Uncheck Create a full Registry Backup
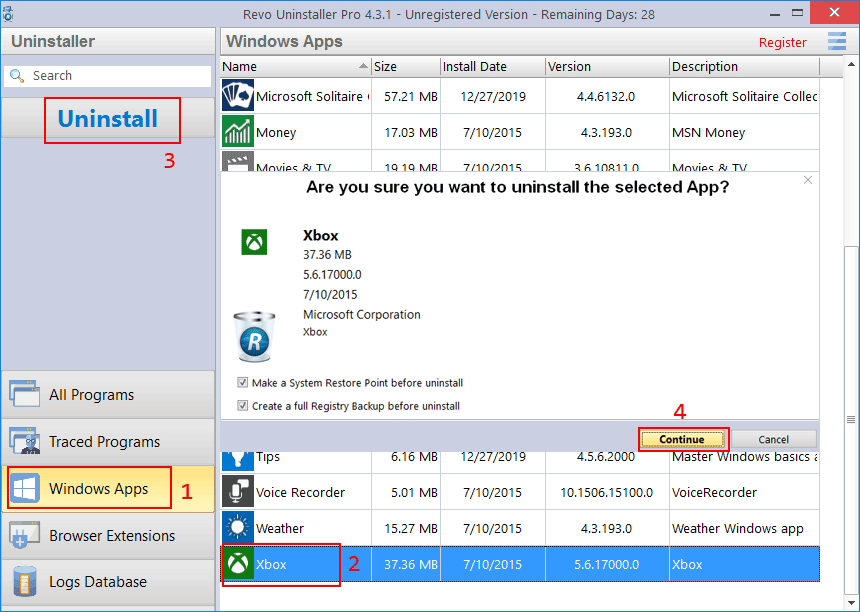 (242, 405)
